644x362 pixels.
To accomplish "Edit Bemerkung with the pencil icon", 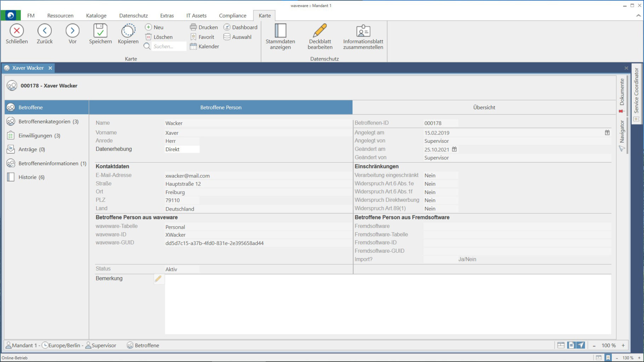I will [x=158, y=279].
